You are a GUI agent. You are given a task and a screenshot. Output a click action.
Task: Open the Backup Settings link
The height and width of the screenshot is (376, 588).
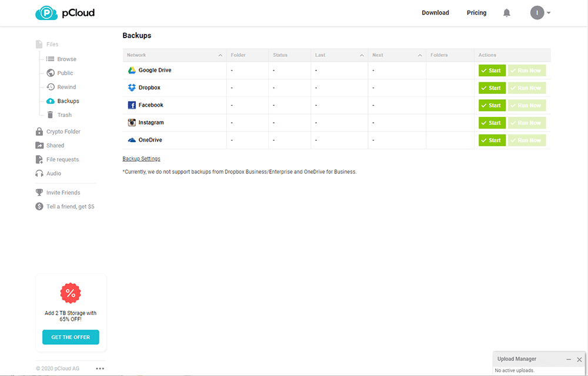click(x=141, y=159)
